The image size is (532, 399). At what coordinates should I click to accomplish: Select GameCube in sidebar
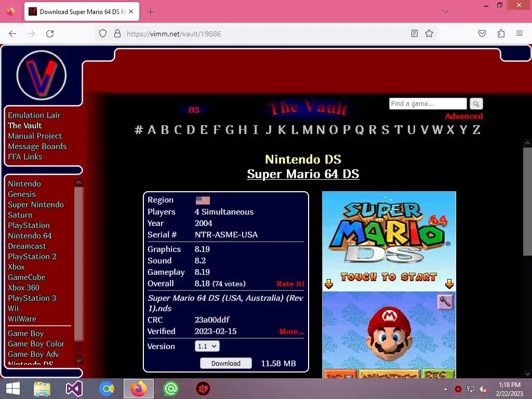[27, 277]
